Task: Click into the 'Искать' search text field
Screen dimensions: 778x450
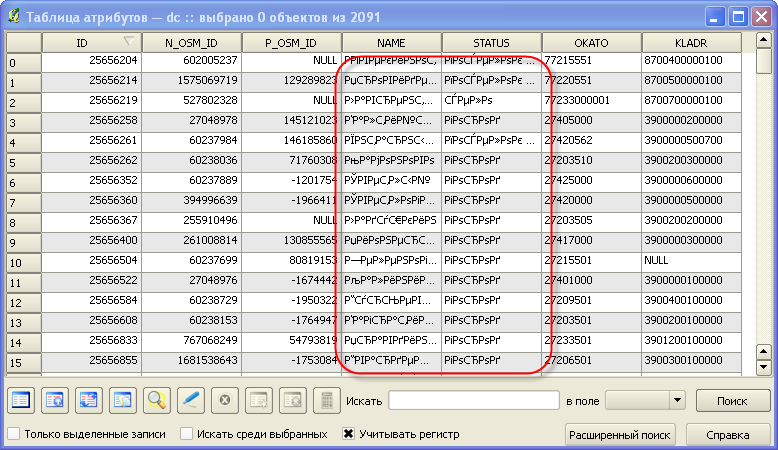Action: pyautogui.click(x=473, y=400)
